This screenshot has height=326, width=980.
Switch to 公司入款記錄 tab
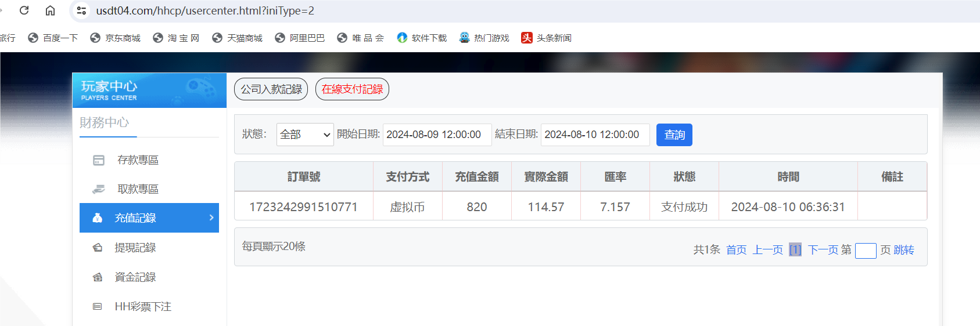(271, 89)
